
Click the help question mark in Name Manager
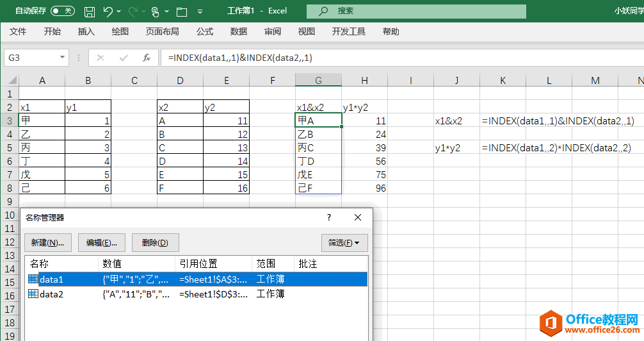329,217
